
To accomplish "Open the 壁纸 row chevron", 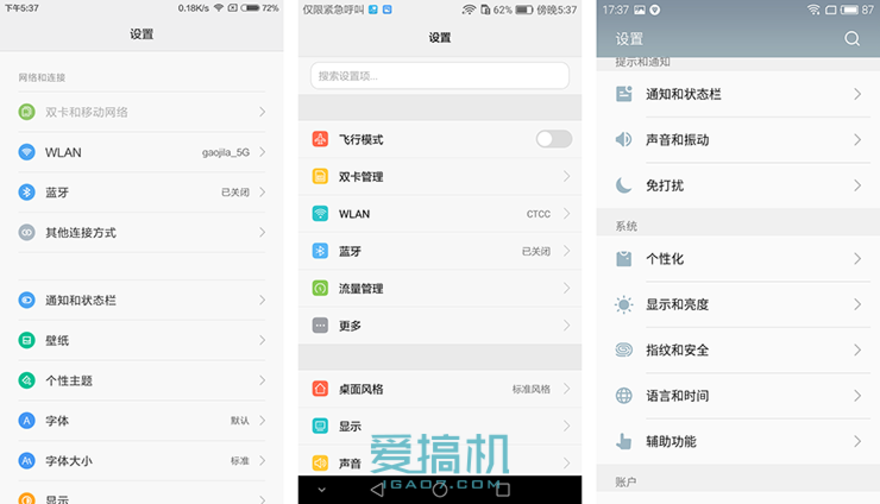I will coord(262,340).
